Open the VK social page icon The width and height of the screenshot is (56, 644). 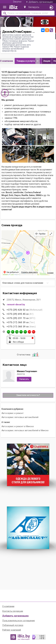pyautogui.click(x=43, y=30)
